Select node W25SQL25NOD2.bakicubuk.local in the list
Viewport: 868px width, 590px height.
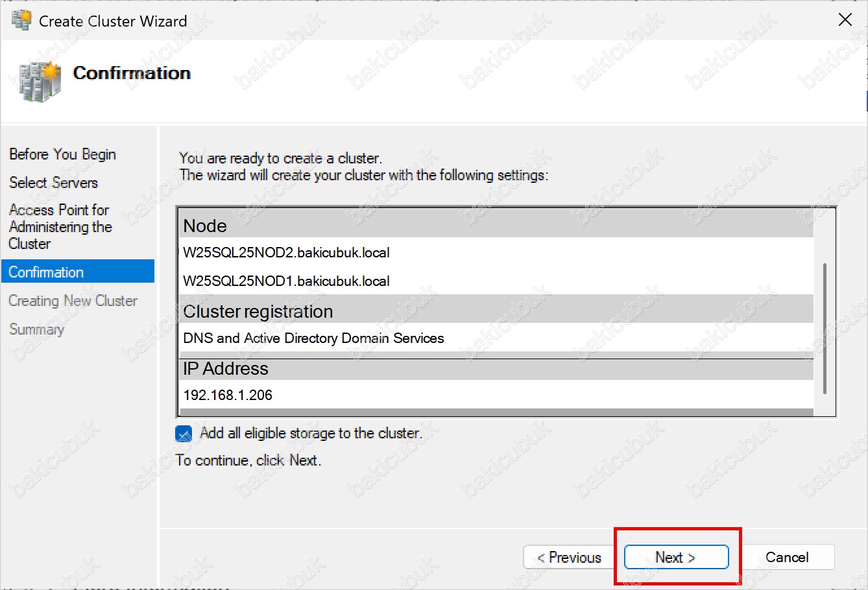(x=286, y=253)
